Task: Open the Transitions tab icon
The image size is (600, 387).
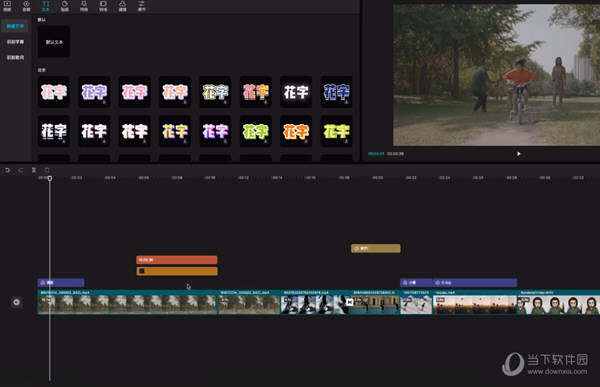Action: click(x=103, y=5)
